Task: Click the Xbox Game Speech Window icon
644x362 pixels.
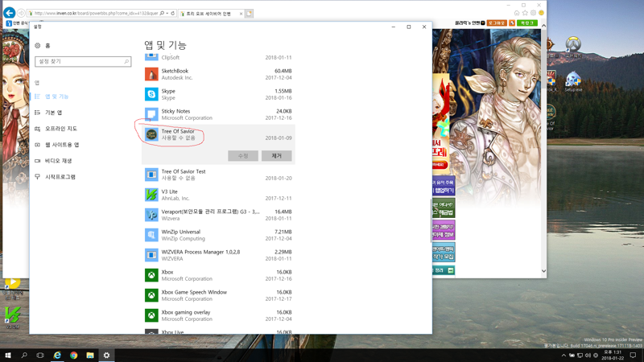Action: 151,295
